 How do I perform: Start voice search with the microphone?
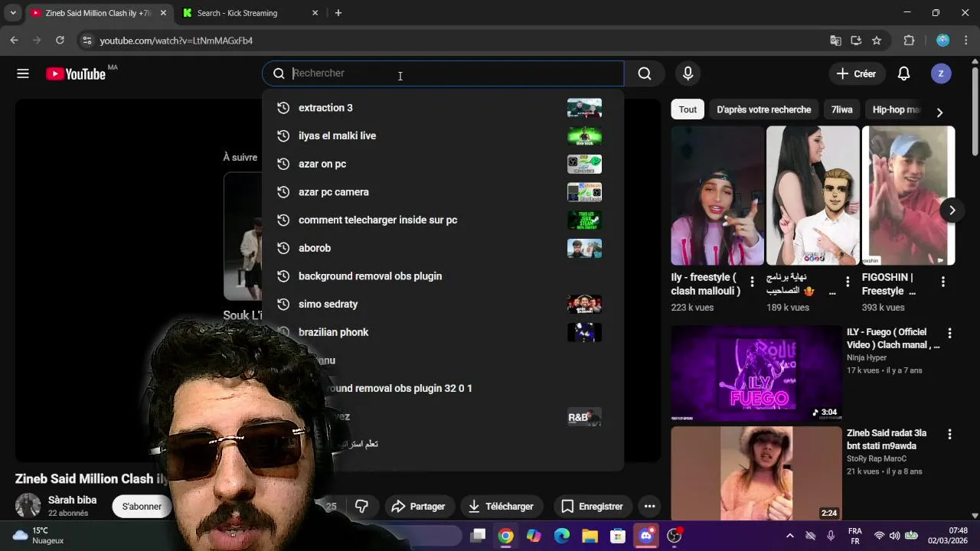(x=688, y=73)
